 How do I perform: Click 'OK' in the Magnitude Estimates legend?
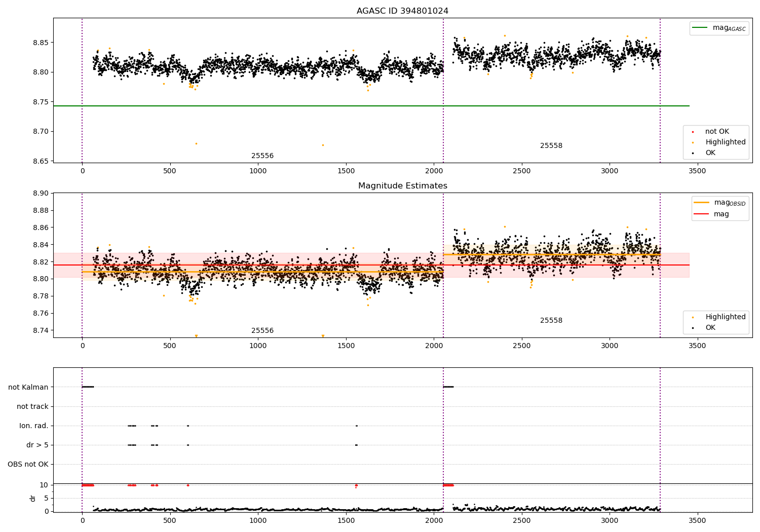pyautogui.click(x=710, y=328)
